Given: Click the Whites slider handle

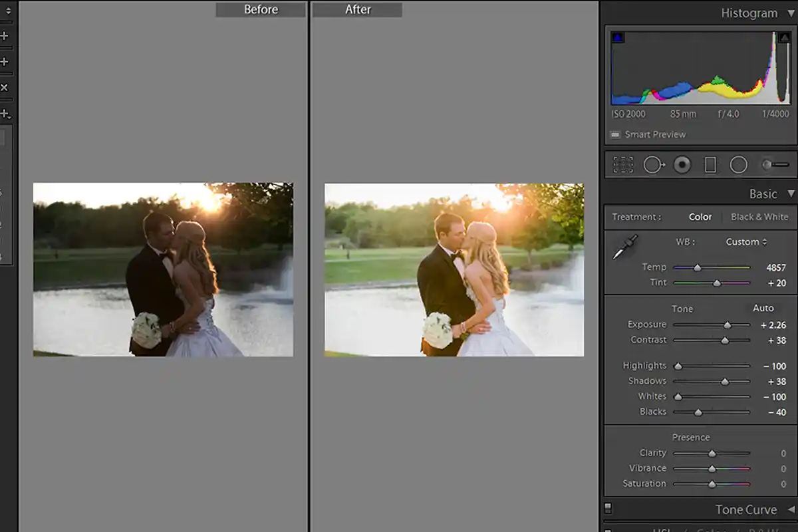Looking at the screenshot, I should tap(678, 396).
